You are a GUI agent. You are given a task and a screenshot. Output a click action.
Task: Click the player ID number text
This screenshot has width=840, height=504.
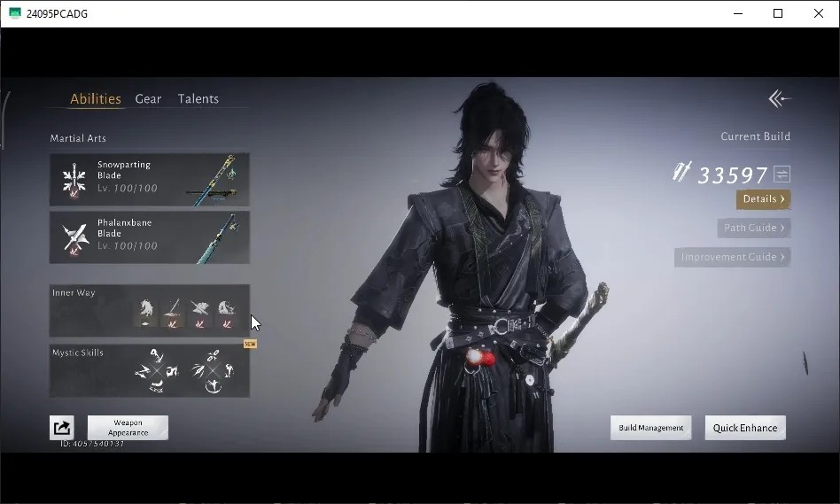point(92,444)
